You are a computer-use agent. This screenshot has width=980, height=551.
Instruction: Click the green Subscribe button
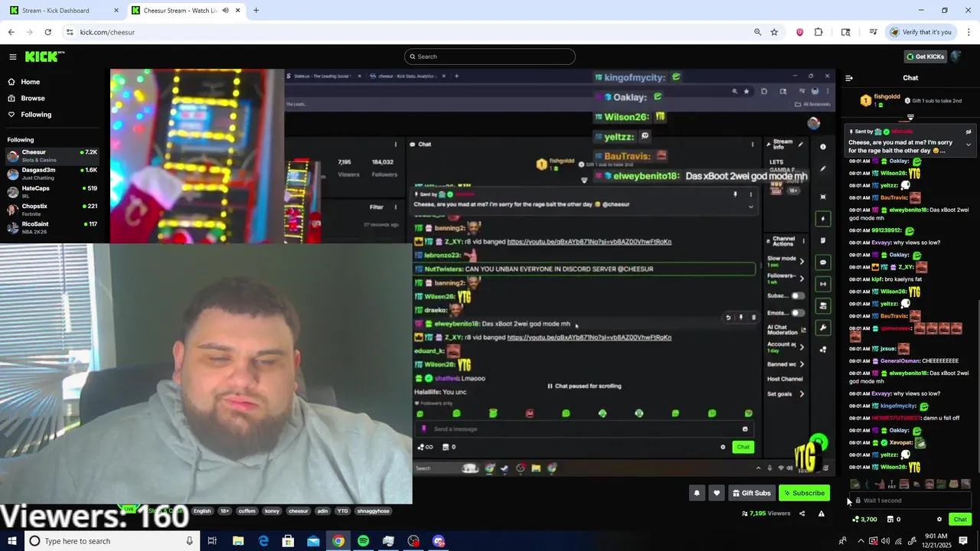(805, 493)
